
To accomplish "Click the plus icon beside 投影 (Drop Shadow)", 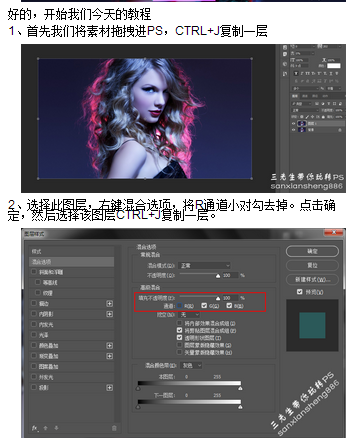I will pos(109,388).
